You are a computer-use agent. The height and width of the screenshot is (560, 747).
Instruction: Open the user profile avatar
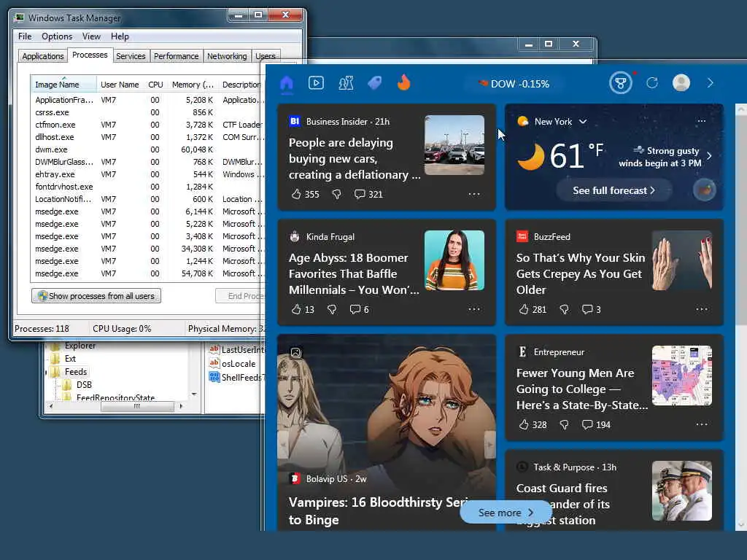pyautogui.click(x=681, y=83)
